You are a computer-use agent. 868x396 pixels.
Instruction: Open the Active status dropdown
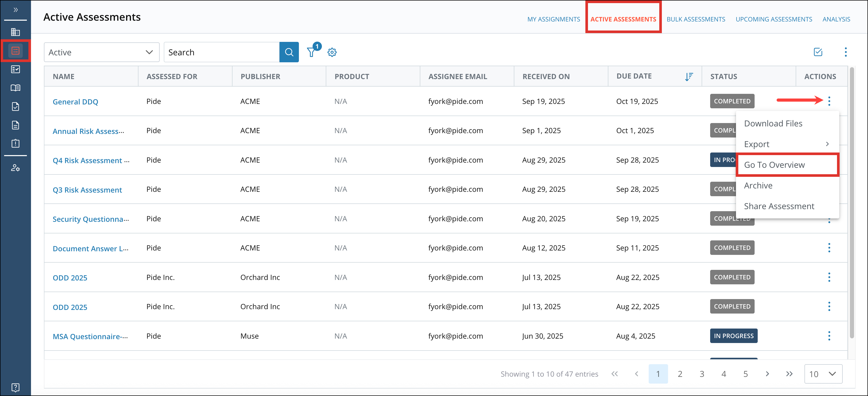click(x=101, y=52)
